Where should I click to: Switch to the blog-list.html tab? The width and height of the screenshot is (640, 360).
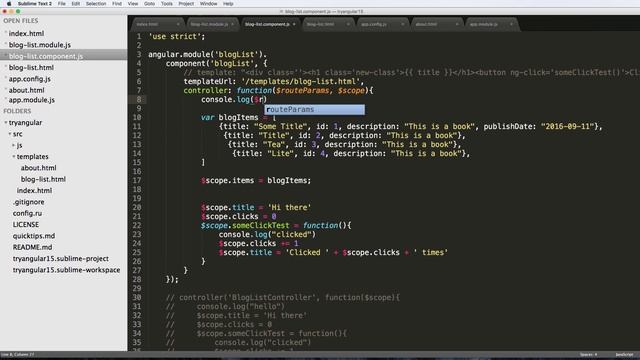320,24
